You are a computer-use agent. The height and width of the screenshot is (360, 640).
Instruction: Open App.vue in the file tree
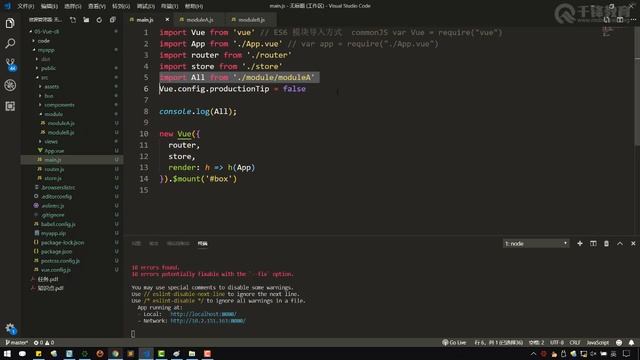pyautogui.click(x=54, y=151)
